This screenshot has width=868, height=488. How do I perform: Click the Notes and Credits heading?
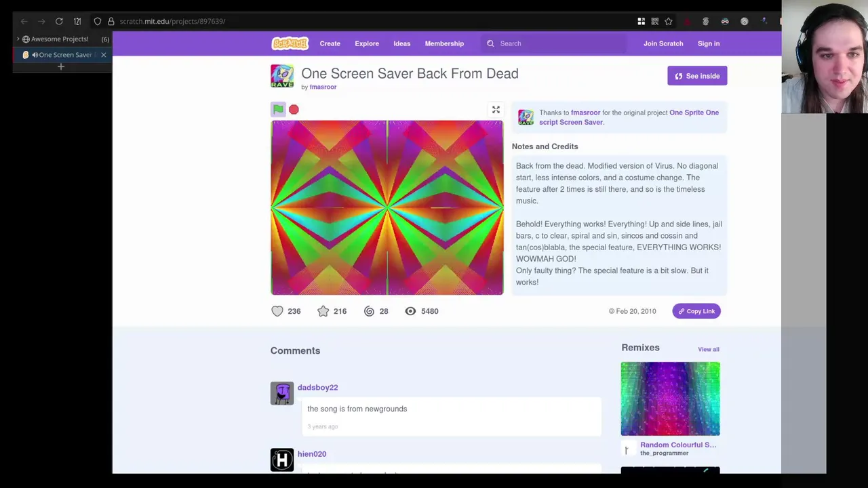[545, 146]
